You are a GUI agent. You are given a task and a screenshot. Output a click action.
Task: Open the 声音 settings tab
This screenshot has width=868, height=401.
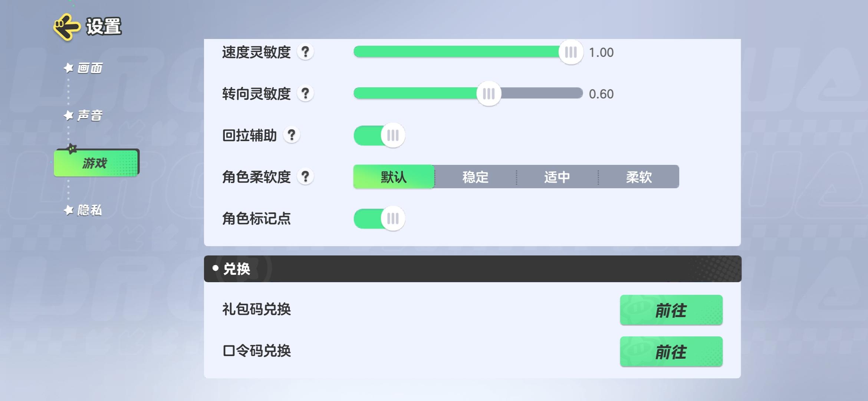[x=89, y=116]
